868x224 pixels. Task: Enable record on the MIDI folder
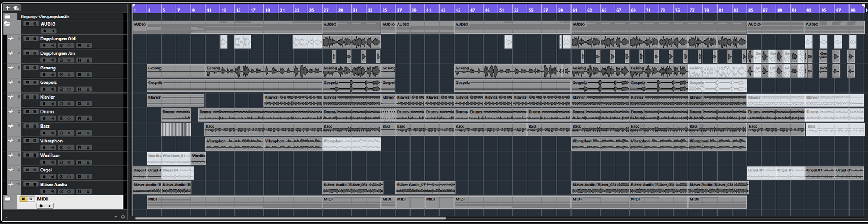pos(41,206)
